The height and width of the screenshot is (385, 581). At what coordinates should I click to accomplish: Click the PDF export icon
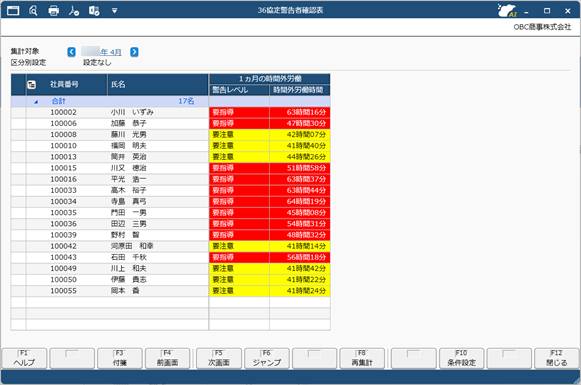click(74, 11)
